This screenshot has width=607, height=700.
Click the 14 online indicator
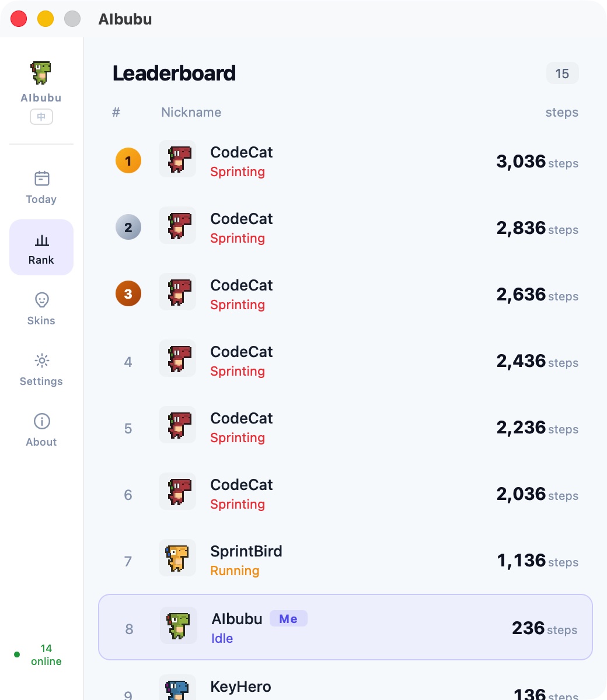[46, 654]
